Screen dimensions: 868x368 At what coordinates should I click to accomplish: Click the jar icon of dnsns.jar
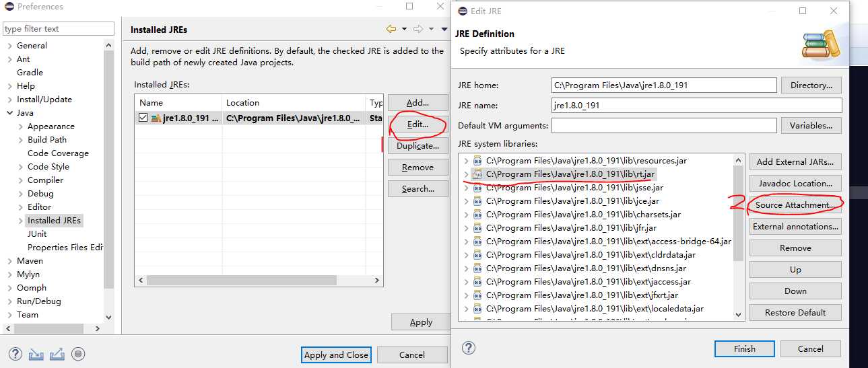[x=477, y=268]
